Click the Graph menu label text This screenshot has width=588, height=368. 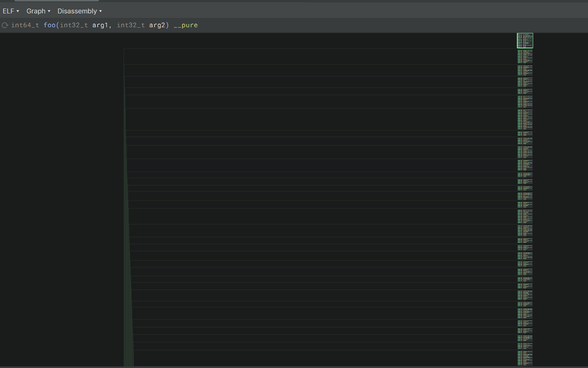tap(35, 11)
